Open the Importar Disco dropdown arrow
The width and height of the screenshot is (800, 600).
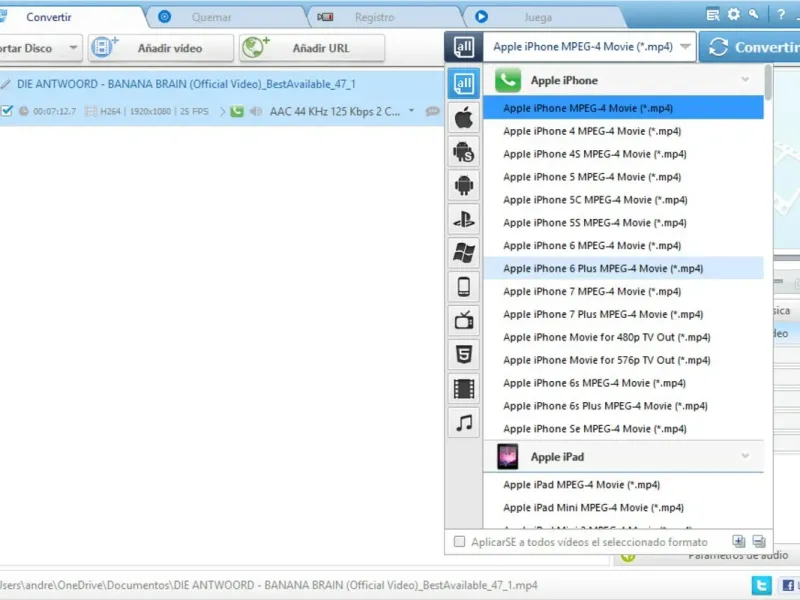tap(73, 48)
